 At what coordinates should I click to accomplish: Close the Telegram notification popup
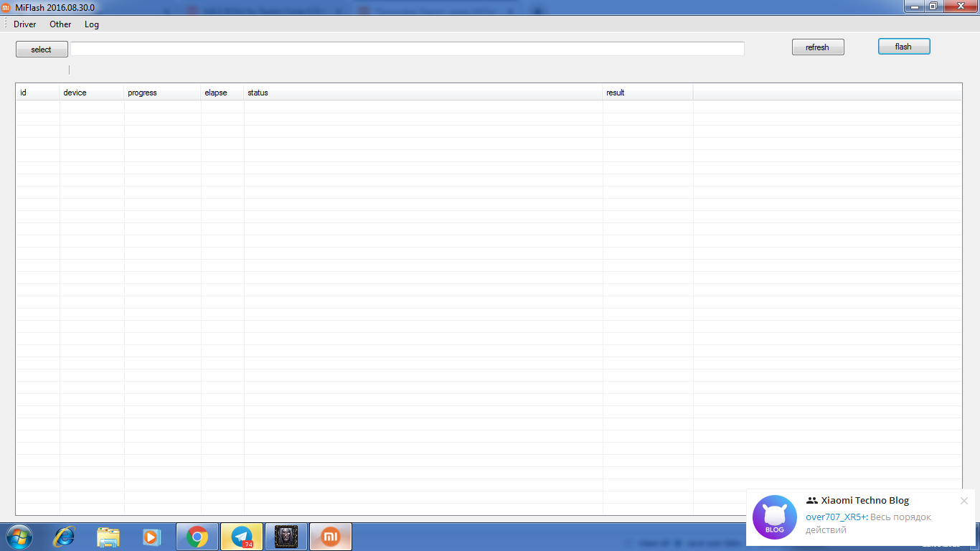coord(964,501)
